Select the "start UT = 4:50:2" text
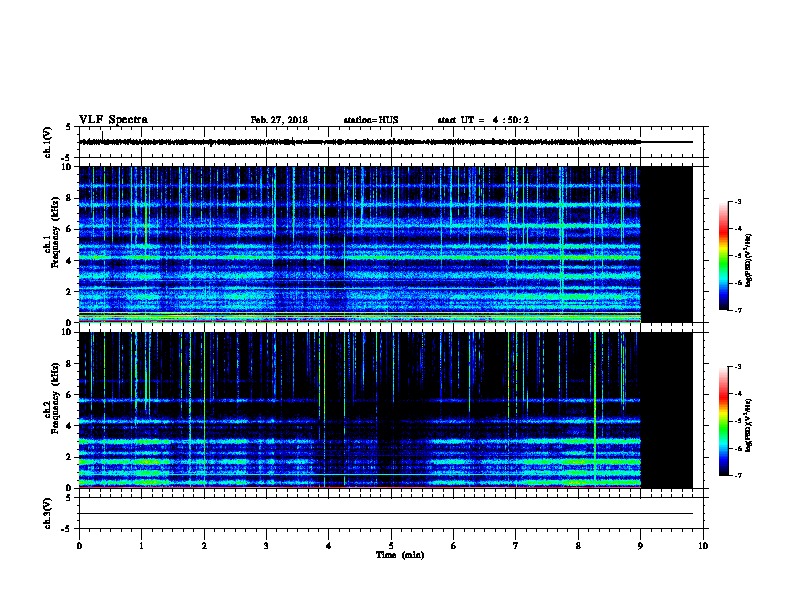The width and height of the screenshot is (792, 612). [x=483, y=120]
